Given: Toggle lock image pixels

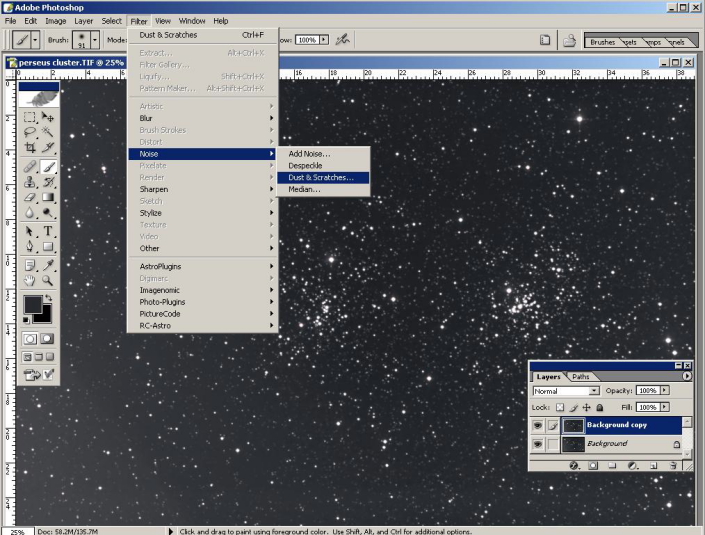Looking at the screenshot, I should (574, 407).
